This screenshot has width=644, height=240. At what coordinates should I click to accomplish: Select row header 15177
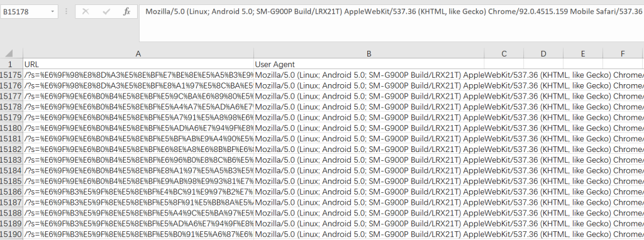(11, 96)
